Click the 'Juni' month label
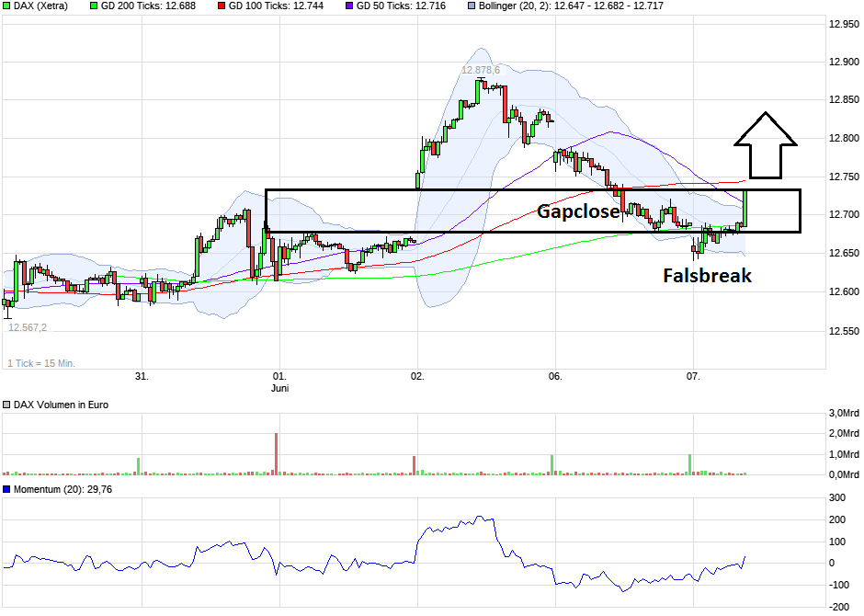864x616 pixels. click(x=280, y=388)
